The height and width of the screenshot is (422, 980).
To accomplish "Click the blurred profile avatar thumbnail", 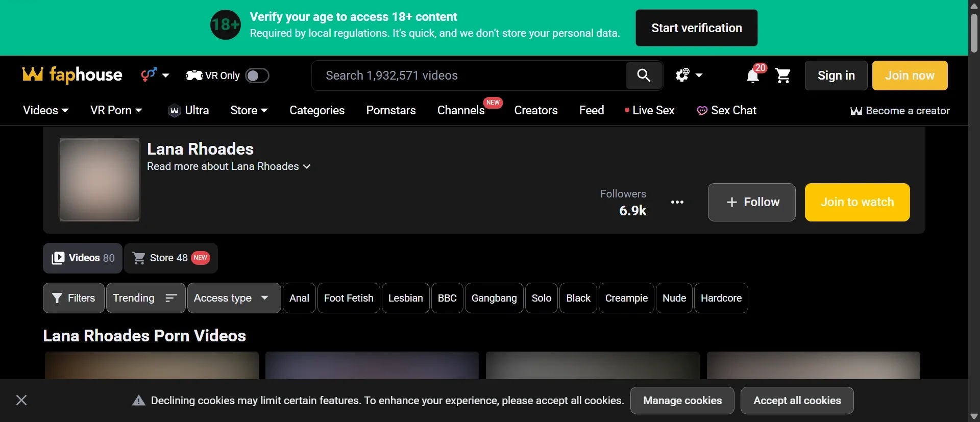I will pos(100,180).
